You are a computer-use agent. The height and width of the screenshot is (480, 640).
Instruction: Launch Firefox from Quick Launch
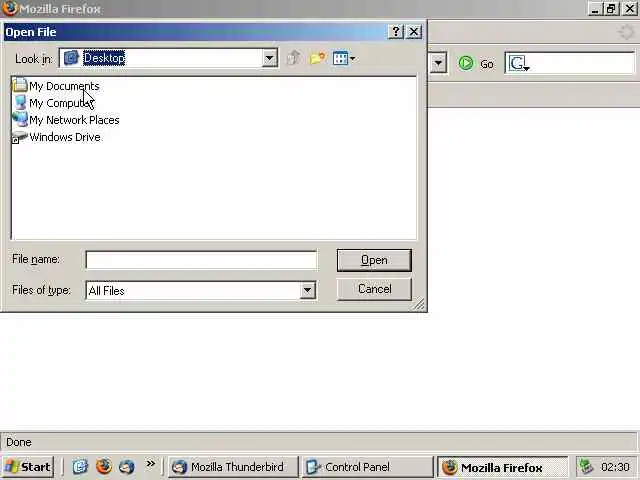104,466
